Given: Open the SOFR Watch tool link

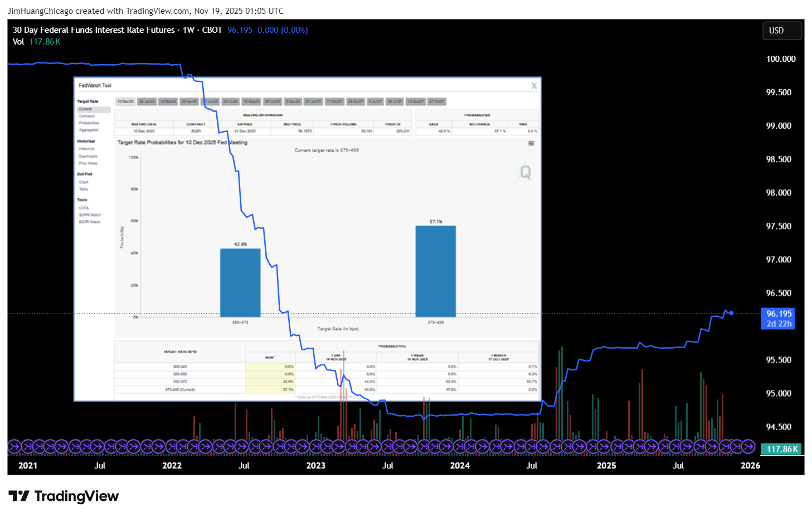Looking at the screenshot, I should (90, 215).
